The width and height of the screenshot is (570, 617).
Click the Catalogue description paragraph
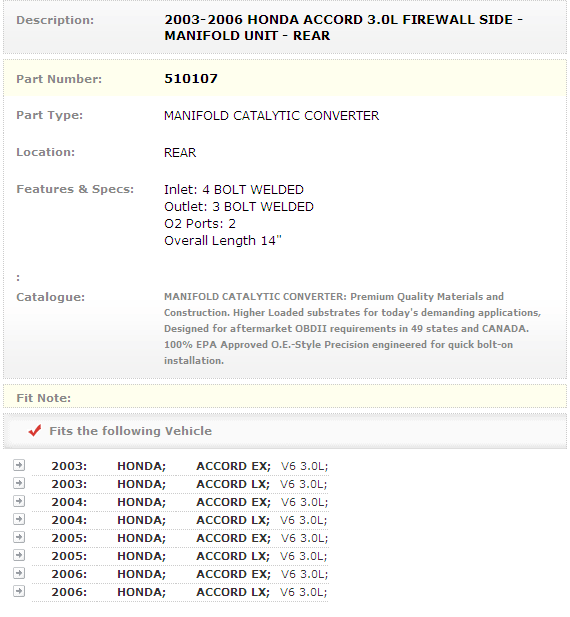pyautogui.click(x=352, y=329)
